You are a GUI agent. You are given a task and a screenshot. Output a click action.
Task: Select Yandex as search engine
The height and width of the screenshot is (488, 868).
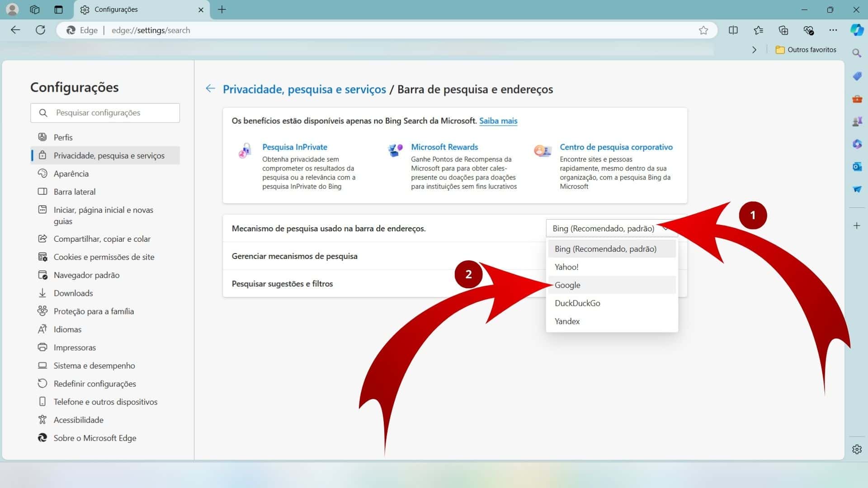[612, 321]
